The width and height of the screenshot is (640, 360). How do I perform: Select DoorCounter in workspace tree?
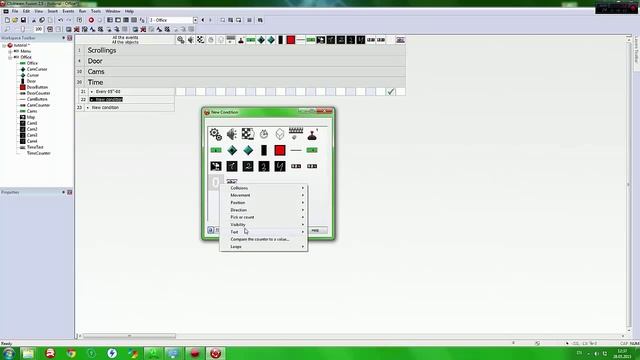click(38, 93)
